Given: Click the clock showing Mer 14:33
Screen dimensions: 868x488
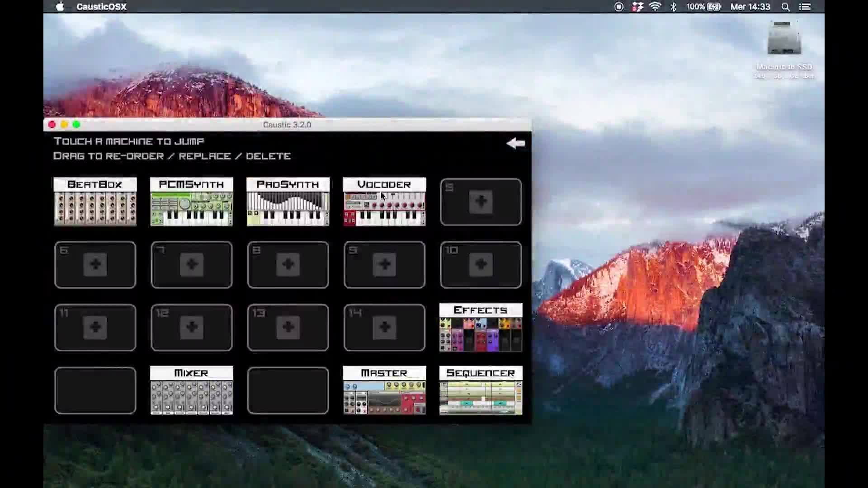Looking at the screenshot, I should click(750, 7).
